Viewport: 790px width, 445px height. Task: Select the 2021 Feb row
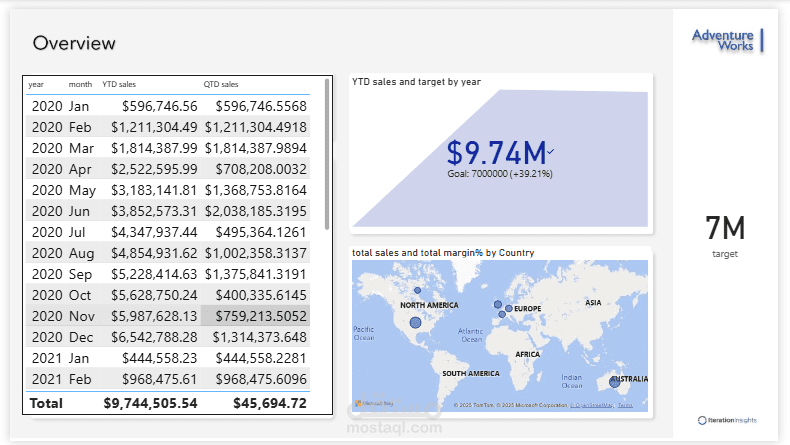[x=168, y=379]
